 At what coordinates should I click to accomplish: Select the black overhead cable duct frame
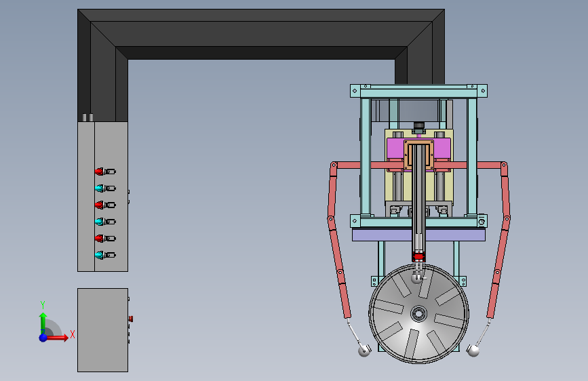tap(261, 34)
